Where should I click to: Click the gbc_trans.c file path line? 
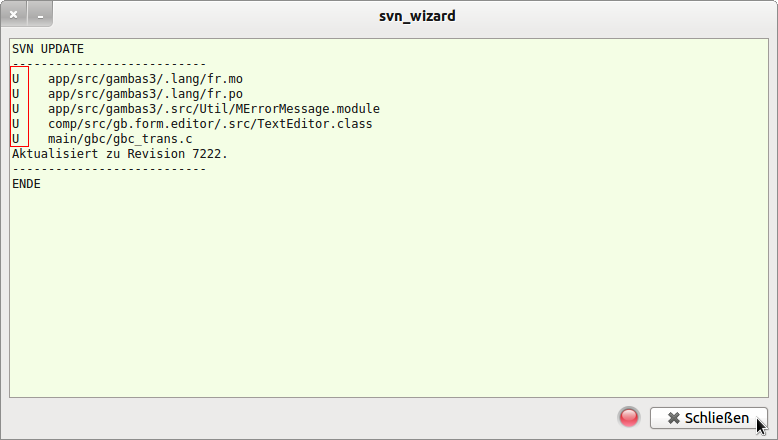click(x=120, y=138)
